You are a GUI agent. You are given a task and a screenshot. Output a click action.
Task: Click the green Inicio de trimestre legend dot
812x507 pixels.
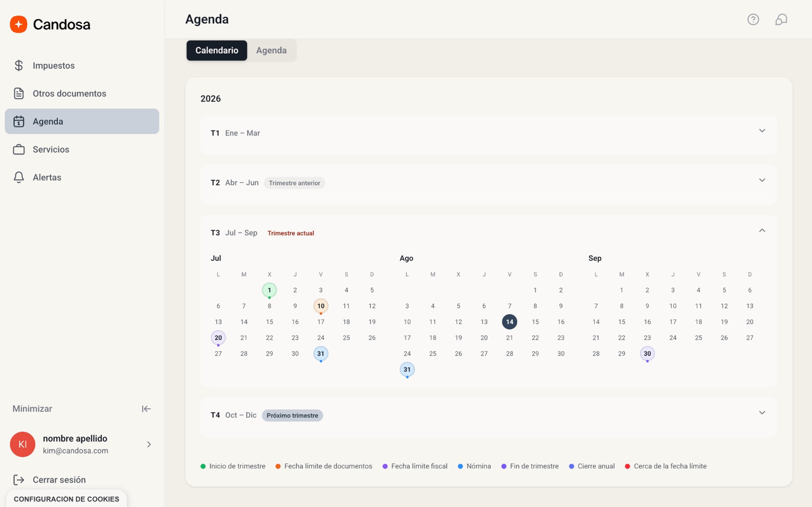pos(203,466)
